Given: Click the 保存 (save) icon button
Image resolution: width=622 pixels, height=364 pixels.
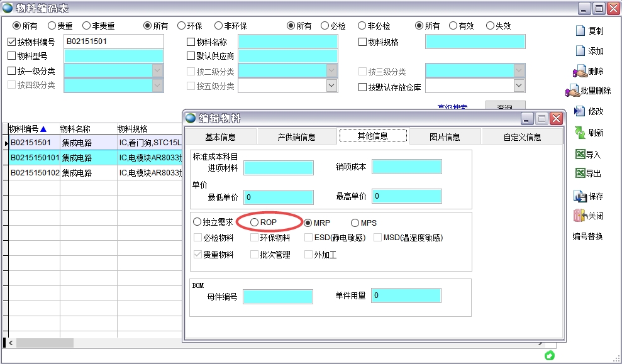Looking at the screenshot, I should (x=580, y=196).
